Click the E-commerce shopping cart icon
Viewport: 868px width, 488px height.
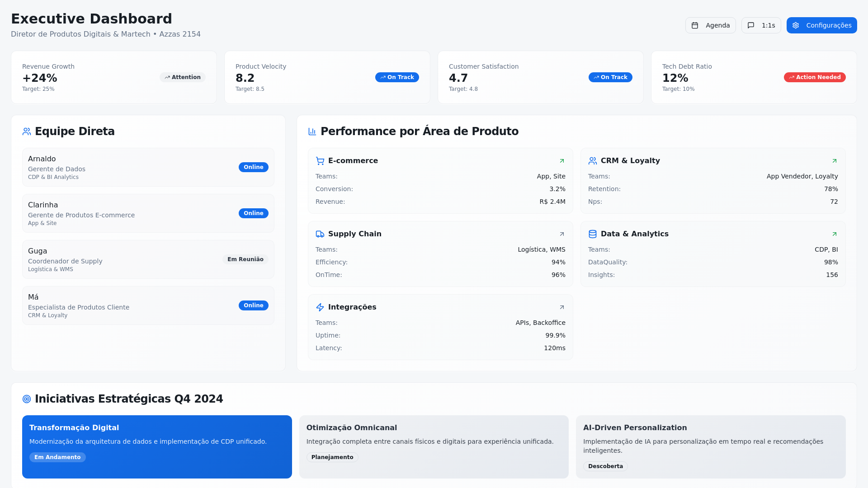coord(320,161)
